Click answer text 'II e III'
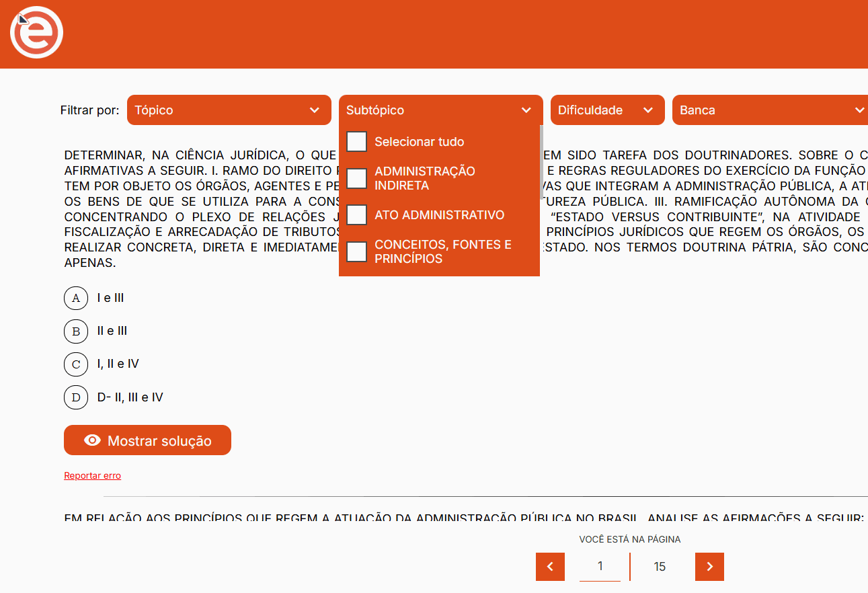The height and width of the screenshot is (593, 868). click(x=112, y=331)
